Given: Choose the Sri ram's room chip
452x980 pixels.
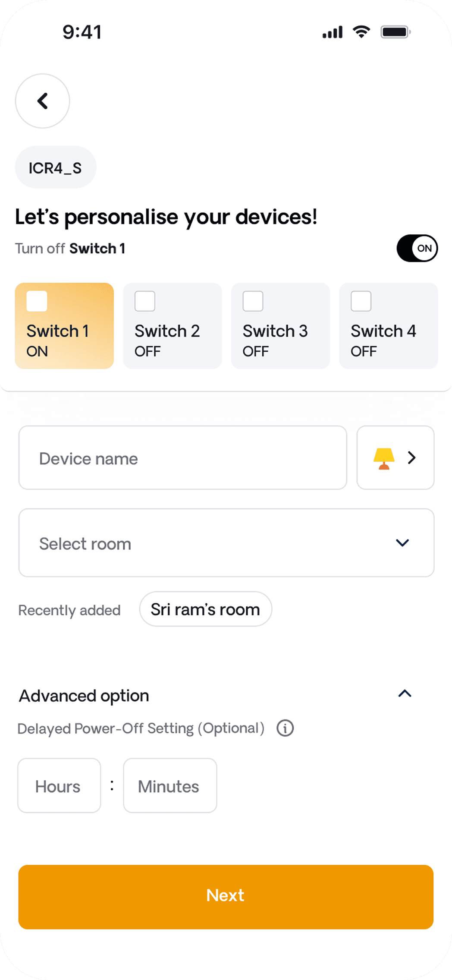Looking at the screenshot, I should click(x=205, y=609).
